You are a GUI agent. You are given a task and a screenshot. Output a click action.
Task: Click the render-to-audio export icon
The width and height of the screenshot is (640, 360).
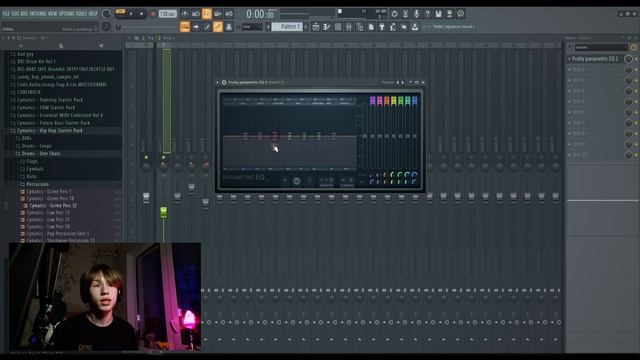click(449, 14)
